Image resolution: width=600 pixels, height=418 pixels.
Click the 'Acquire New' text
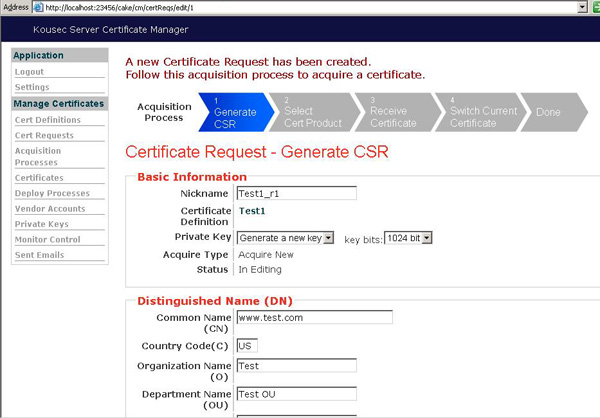(266, 255)
